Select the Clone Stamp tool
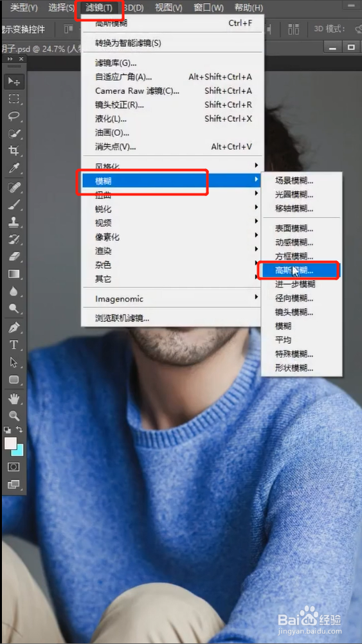The image size is (362, 644). pyautogui.click(x=14, y=222)
